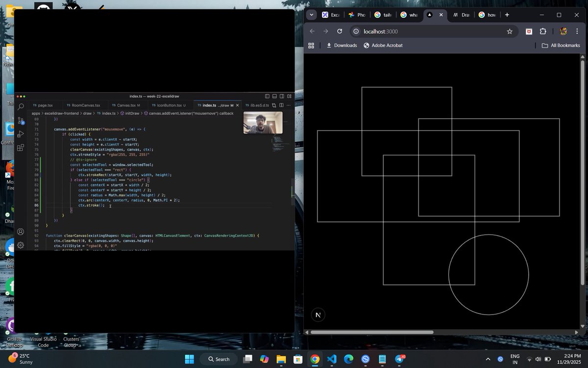Screen dimensions: 588x368
Task: Select 'apps' in the editor breadcrumb
Action: (x=36, y=113)
